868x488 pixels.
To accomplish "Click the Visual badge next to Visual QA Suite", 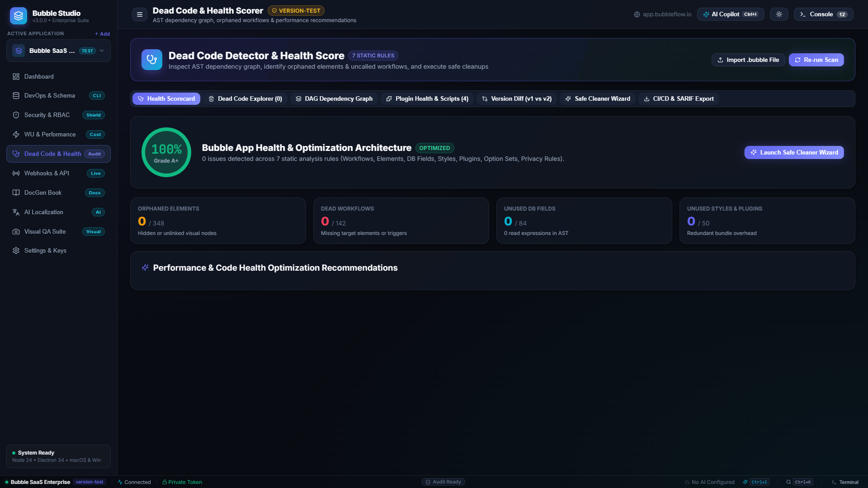I will (x=94, y=232).
